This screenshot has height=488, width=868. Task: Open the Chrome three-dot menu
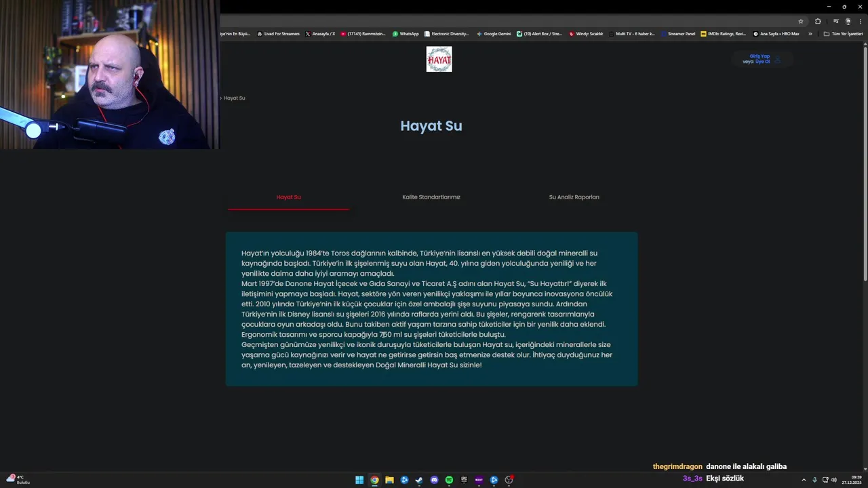pos(860,22)
